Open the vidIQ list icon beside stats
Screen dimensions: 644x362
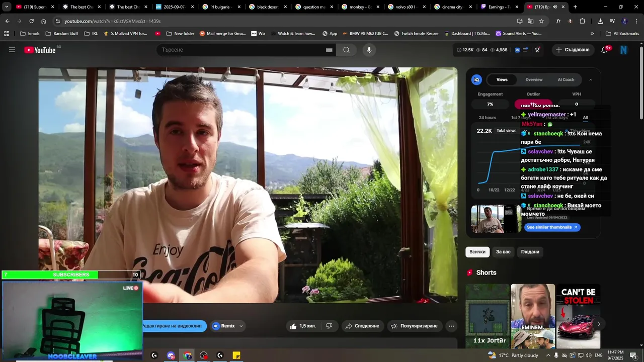pos(526,50)
